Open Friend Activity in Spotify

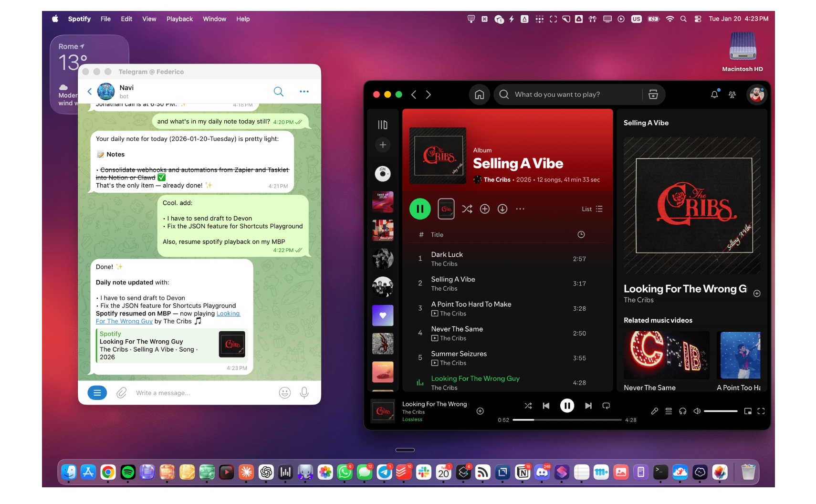point(732,94)
